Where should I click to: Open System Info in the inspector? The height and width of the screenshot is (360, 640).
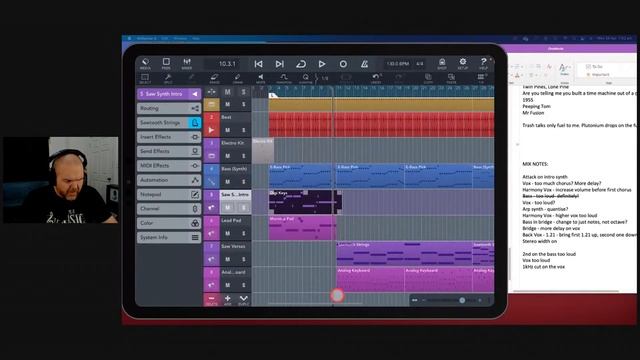(169, 237)
